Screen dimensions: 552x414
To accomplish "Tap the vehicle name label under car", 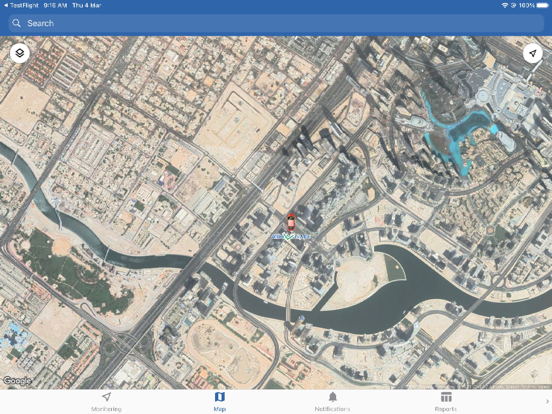I will (291, 237).
